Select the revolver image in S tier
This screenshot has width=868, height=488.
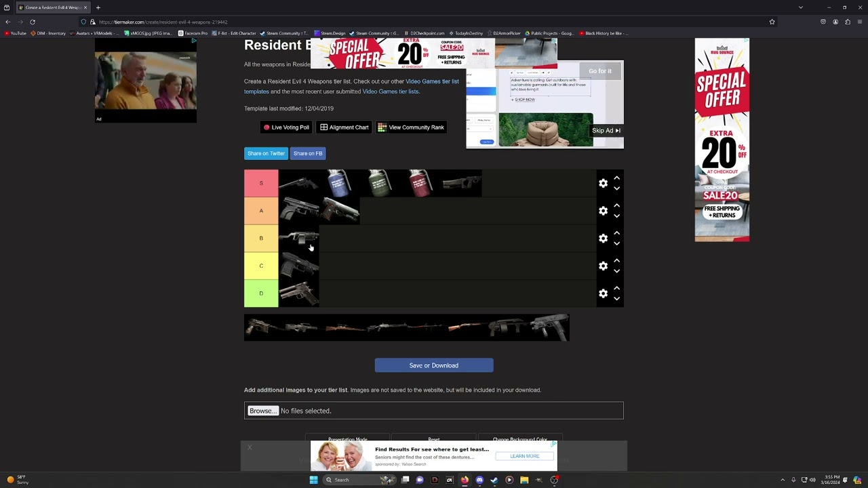click(x=298, y=183)
